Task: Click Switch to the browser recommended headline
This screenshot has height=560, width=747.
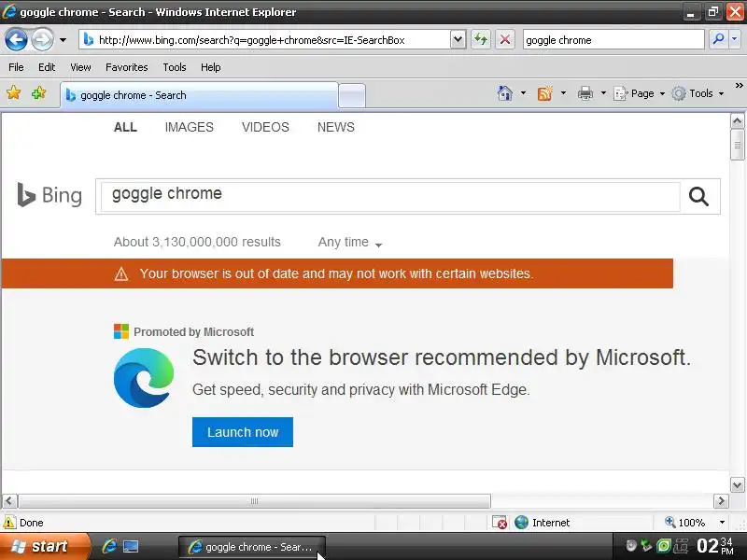Action: (442, 357)
